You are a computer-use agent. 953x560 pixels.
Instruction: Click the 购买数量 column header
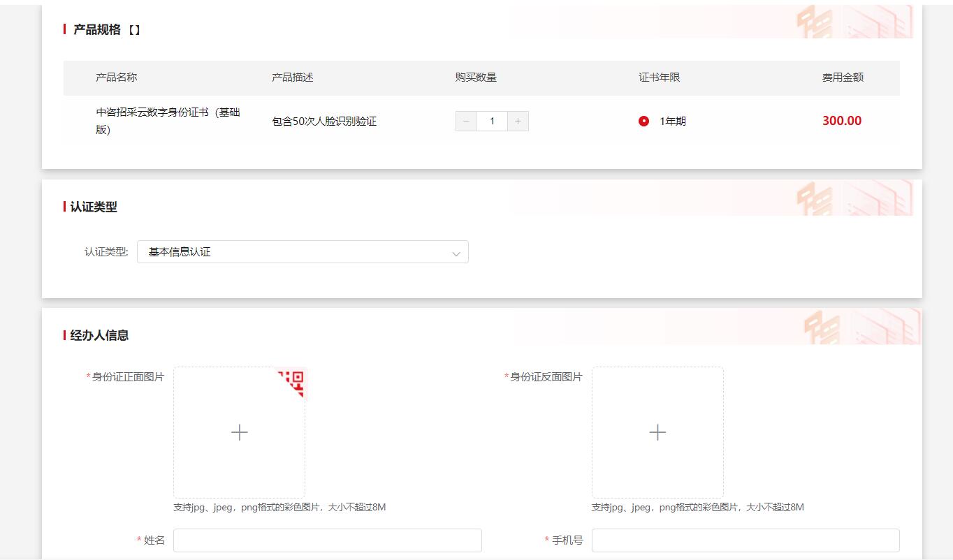476,78
